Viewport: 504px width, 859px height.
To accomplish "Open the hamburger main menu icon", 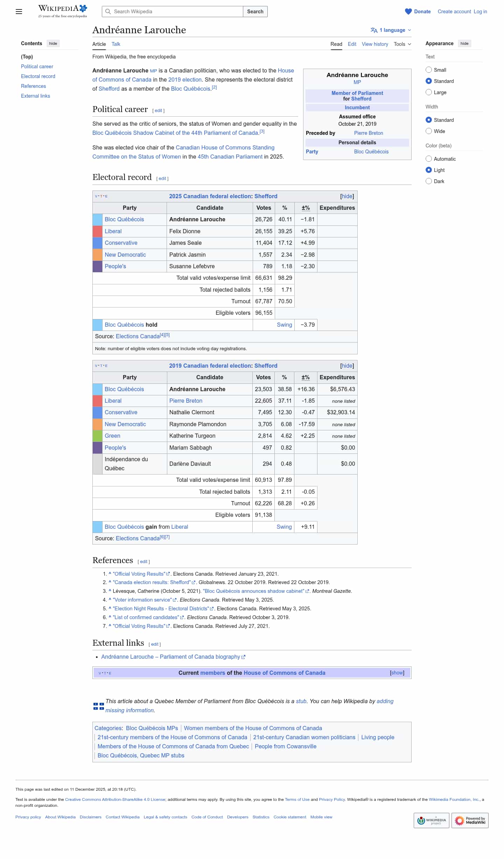I will point(19,12).
